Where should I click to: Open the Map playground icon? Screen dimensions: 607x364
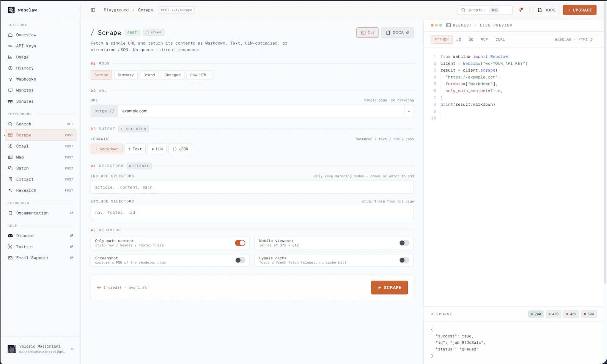pyautogui.click(x=10, y=157)
